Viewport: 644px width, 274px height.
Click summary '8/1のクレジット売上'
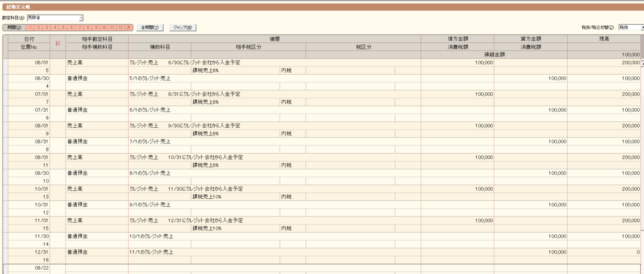[150, 173]
